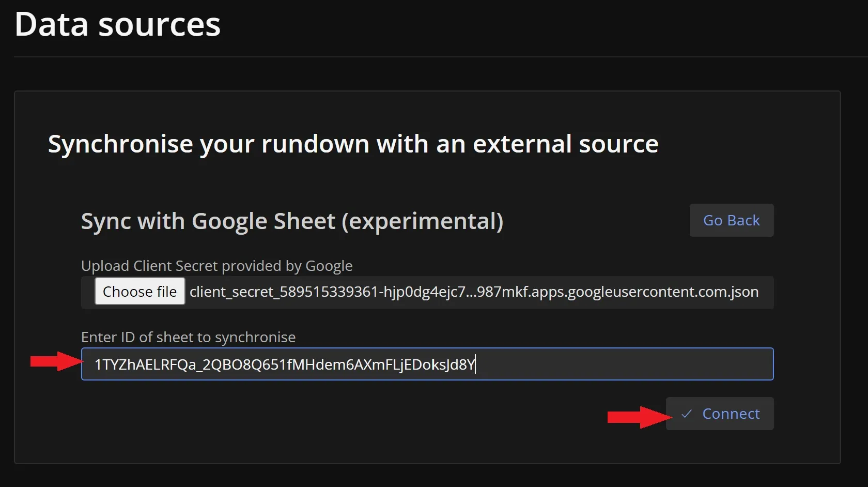
Task: Open the Choose file picker
Action: point(139,292)
